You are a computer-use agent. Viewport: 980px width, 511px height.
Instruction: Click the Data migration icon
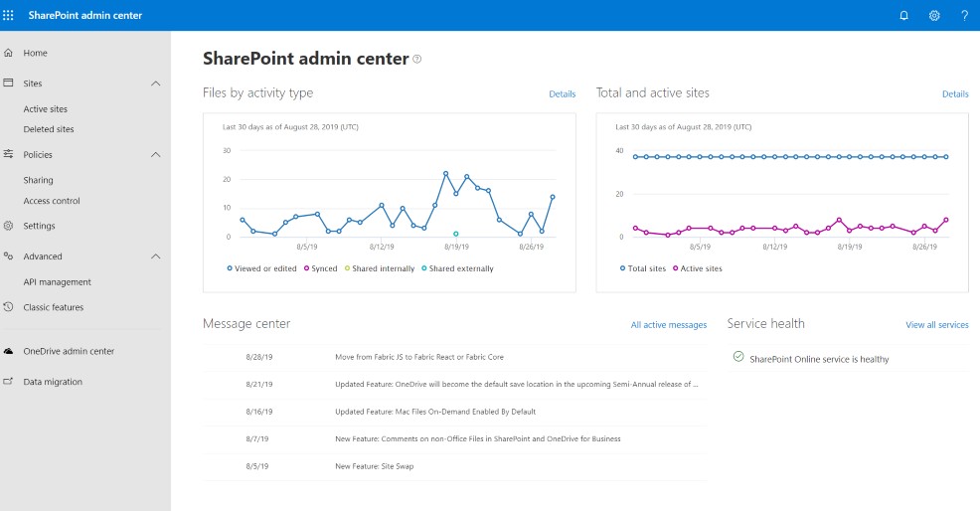coord(8,381)
